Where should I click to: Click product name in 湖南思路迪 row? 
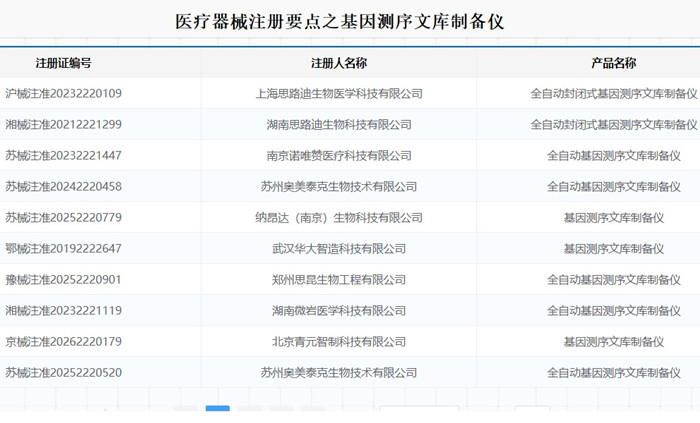pyautogui.click(x=613, y=124)
